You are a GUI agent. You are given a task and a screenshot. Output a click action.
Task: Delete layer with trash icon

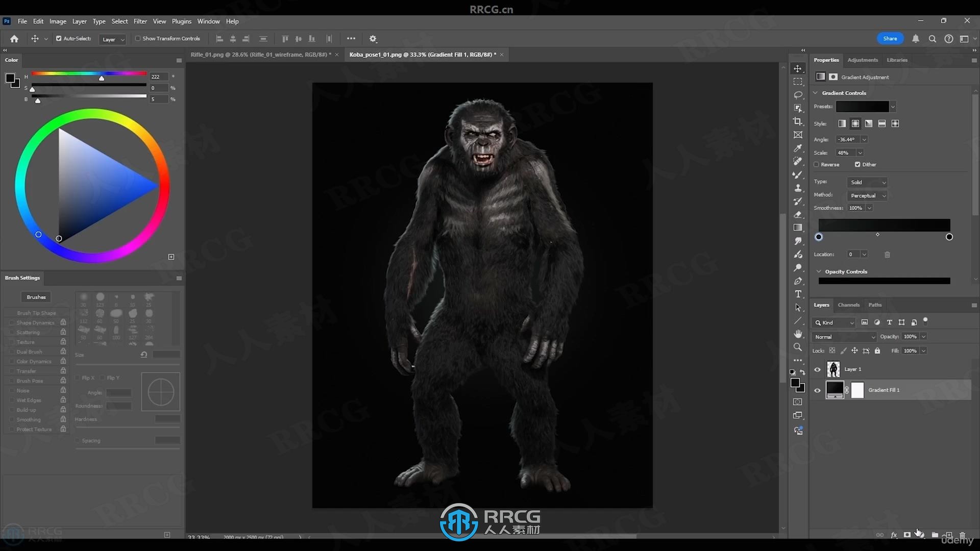click(x=962, y=535)
